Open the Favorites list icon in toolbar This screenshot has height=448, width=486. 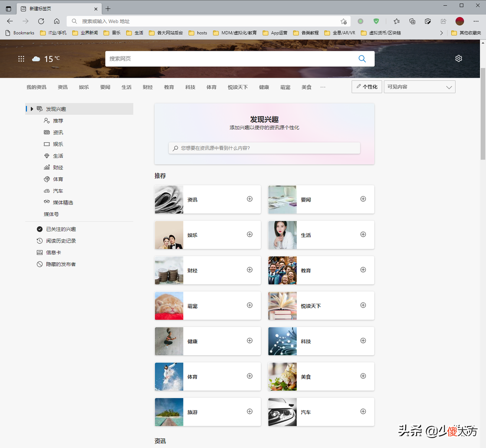pyautogui.click(x=397, y=21)
